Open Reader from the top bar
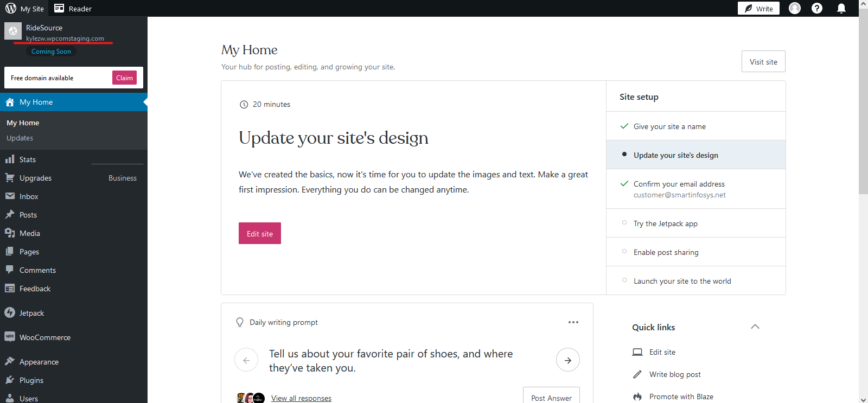 [x=73, y=9]
